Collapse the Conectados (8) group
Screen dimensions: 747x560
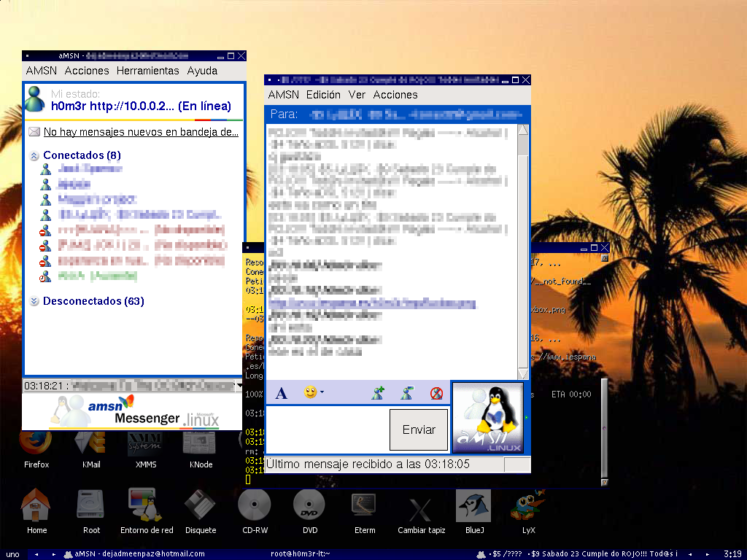34,156
